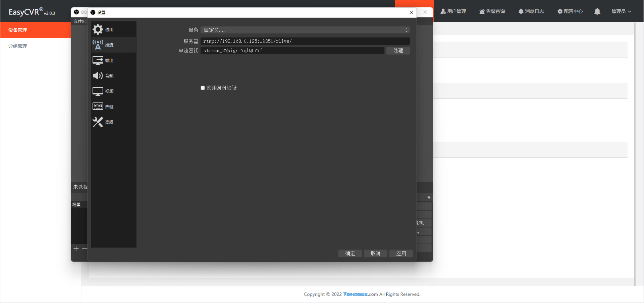Click the rtmp server address field
The image size is (644, 303).
click(x=305, y=41)
